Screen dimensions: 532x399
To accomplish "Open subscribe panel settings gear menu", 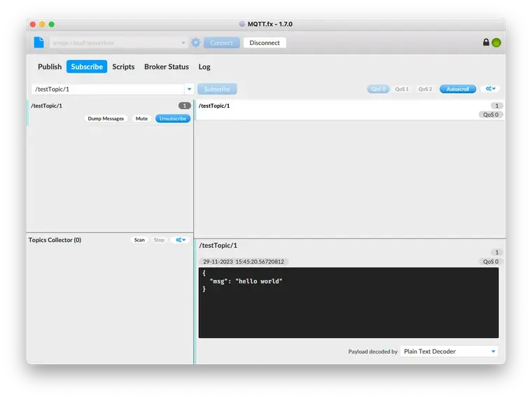I will pos(491,89).
